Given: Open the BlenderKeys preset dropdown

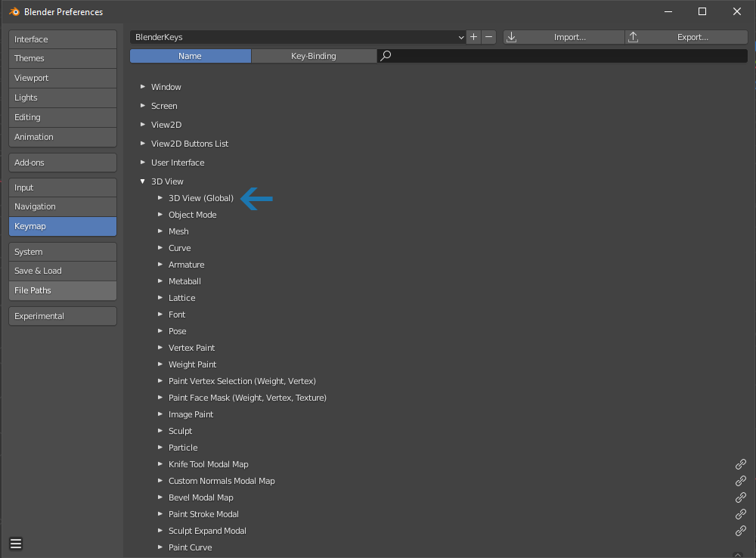Looking at the screenshot, I should coord(297,37).
